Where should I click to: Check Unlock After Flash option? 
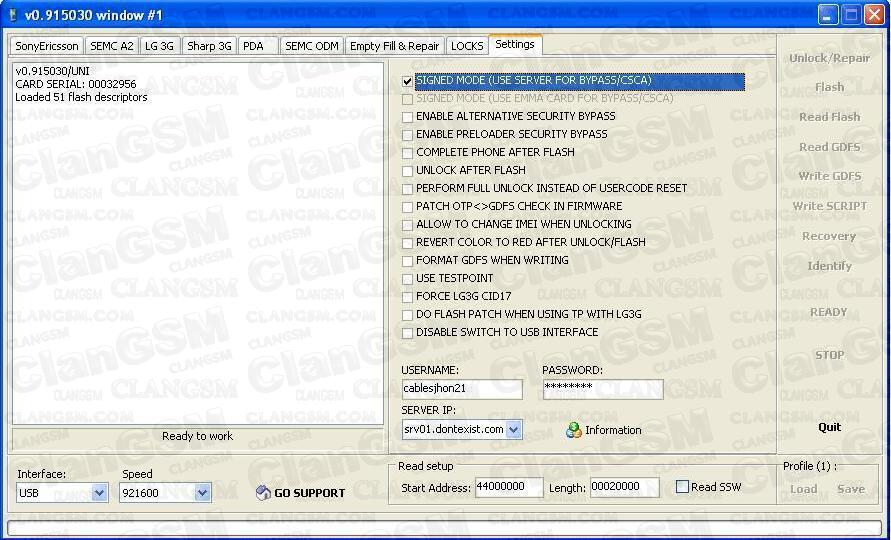click(407, 171)
